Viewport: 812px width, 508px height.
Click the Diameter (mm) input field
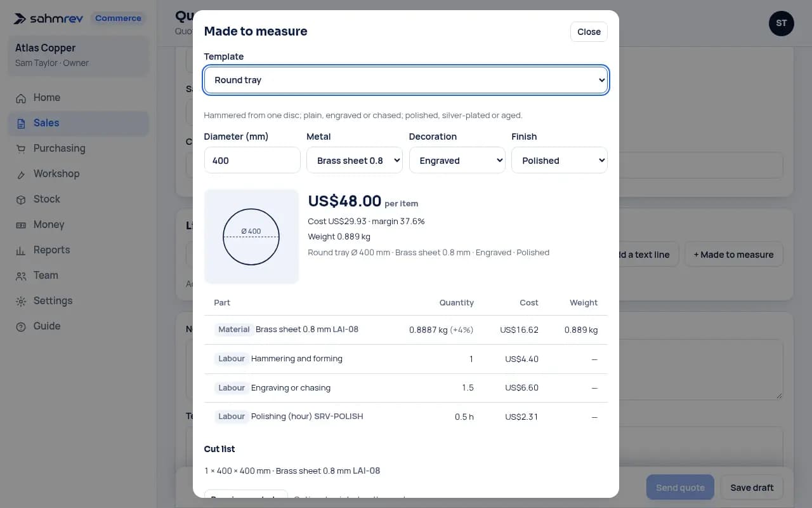(252, 161)
